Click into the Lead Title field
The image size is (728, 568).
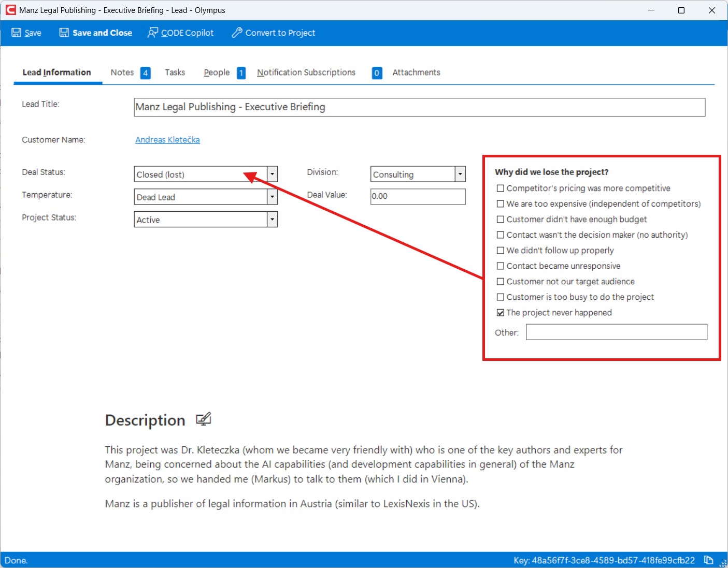coord(419,107)
